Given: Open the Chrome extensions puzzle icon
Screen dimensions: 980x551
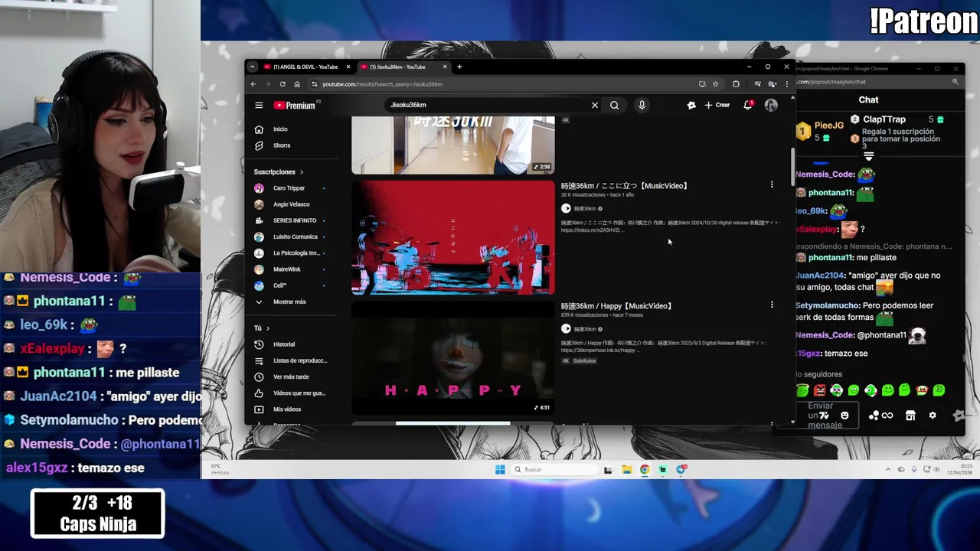Looking at the screenshot, I should click(x=737, y=84).
